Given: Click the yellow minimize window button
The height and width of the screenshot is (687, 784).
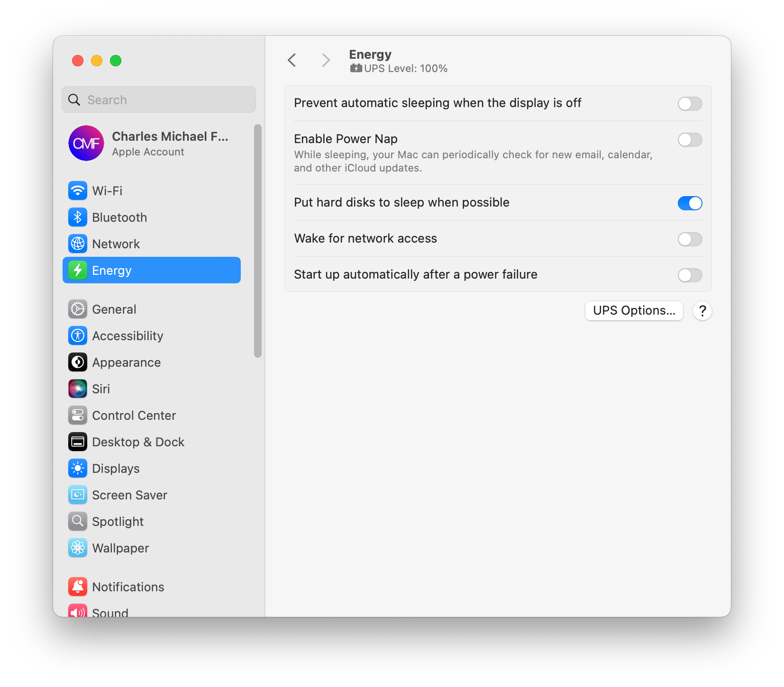Looking at the screenshot, I should 97,61.
